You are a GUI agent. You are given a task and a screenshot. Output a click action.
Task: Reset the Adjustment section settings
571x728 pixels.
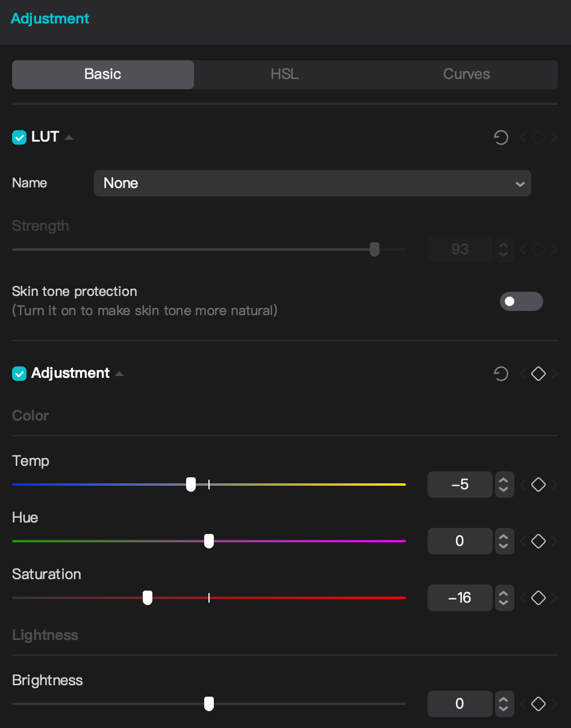click(x=501, y=374)
